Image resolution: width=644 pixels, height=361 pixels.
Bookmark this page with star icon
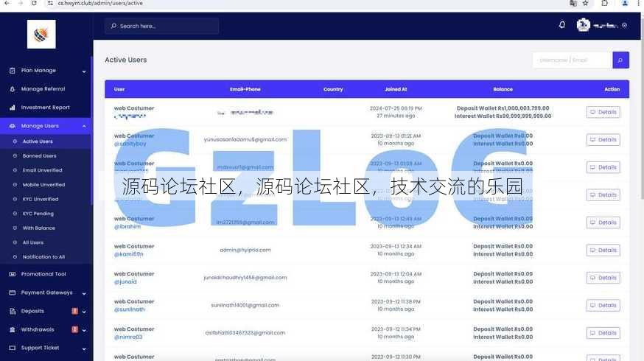coord(585,3)
